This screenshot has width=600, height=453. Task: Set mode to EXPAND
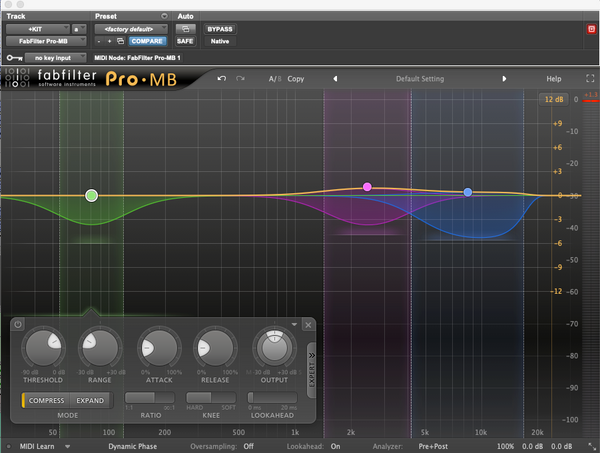coord(90,400)
